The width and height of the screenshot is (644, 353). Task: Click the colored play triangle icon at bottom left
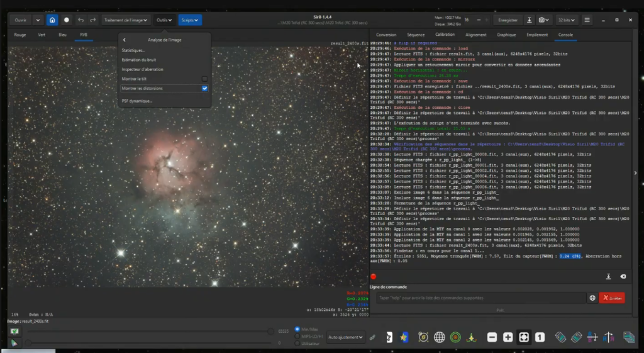click(14, 343)
